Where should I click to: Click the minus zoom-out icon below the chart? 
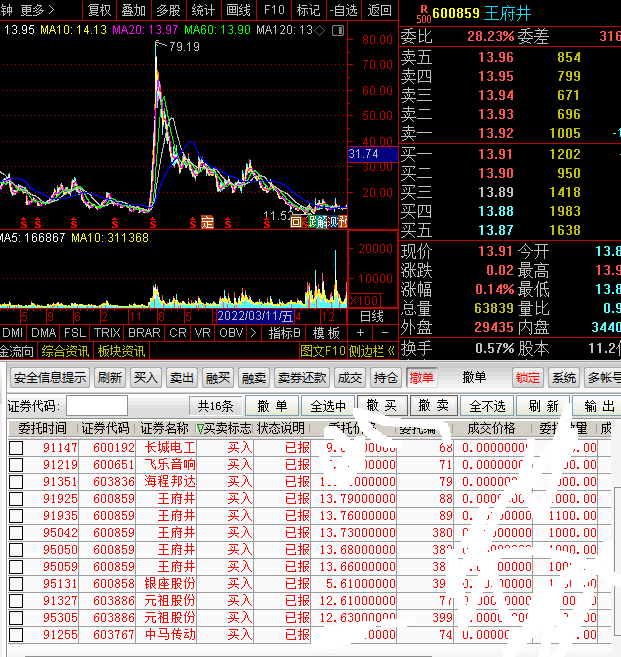click(385, 333)
